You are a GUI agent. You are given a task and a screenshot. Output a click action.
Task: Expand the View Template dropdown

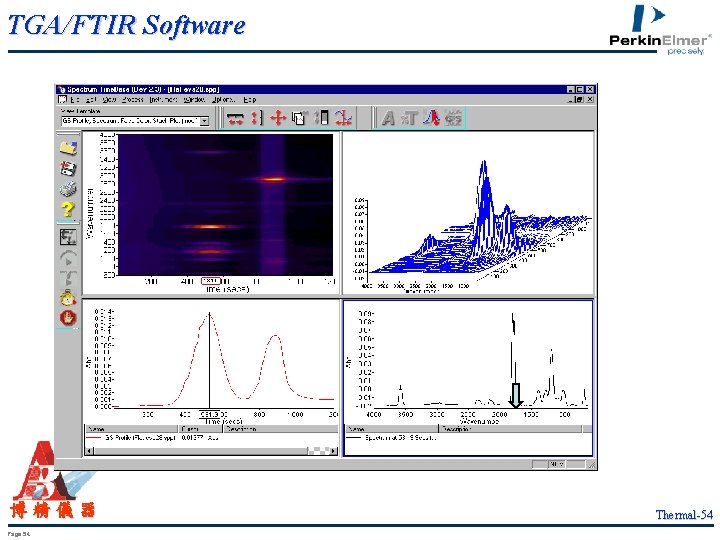(x=205, y=121)
